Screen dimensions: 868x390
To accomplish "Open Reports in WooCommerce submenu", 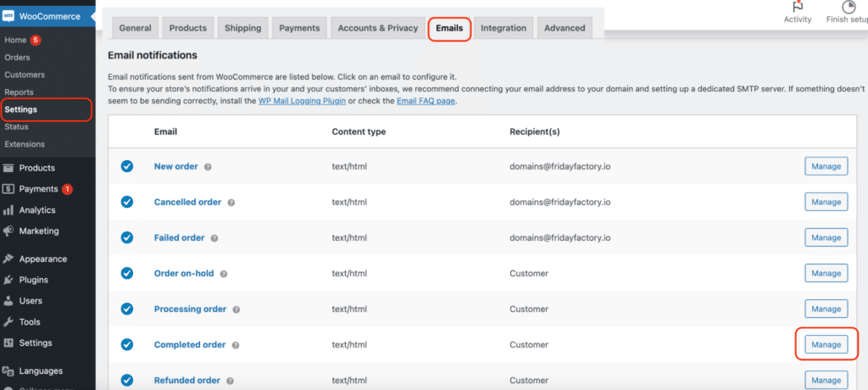I will click(x=19, y=92).
